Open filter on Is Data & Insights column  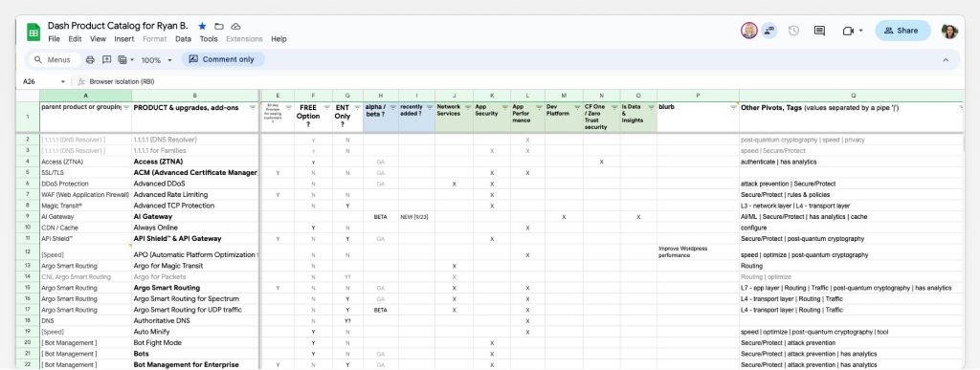click(651, 107)
